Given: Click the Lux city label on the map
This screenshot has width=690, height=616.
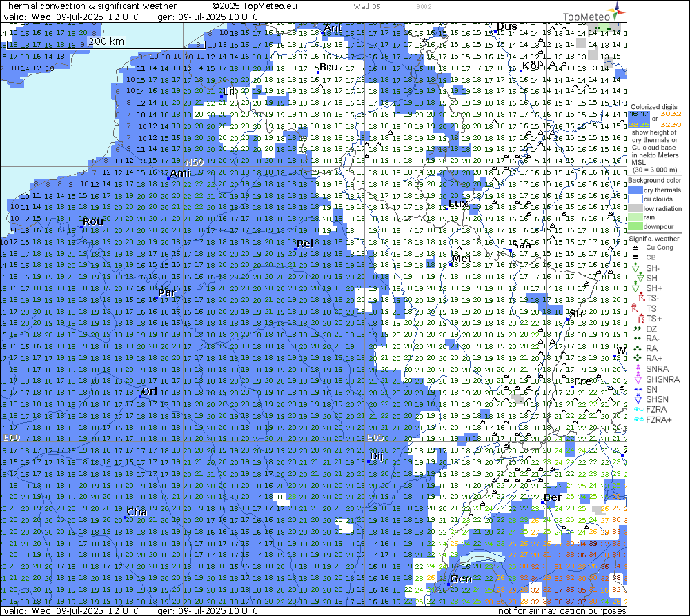Looking at the screenshot, I should (458, 203).
